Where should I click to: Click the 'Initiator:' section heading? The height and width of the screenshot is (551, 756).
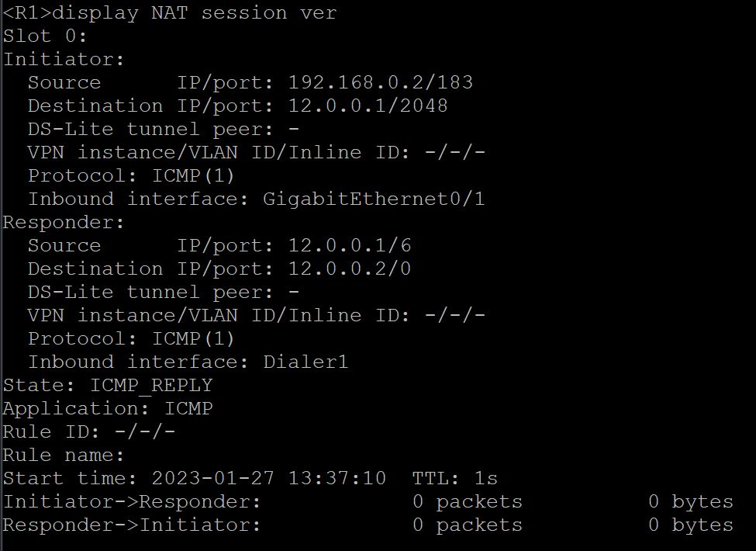coord(64,59)
